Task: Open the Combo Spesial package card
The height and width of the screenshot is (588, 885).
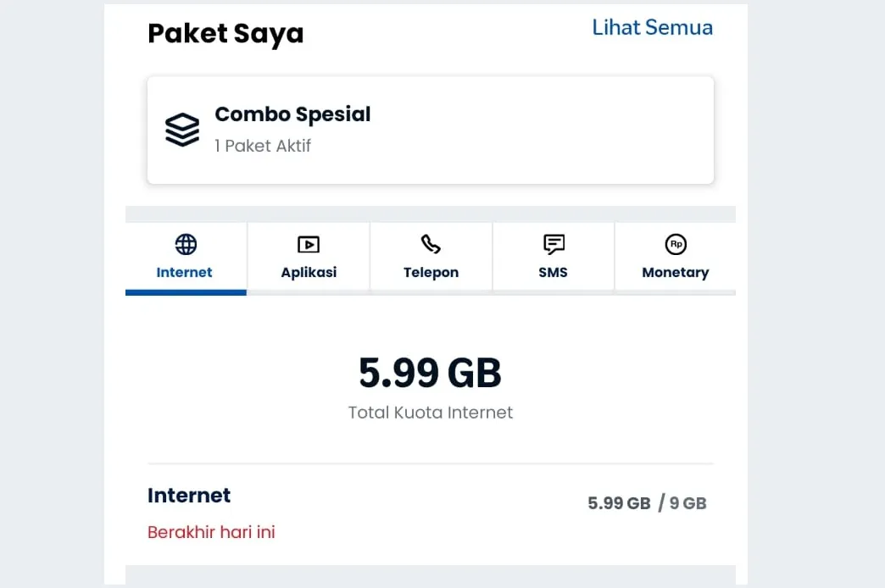Action: [x=431, y=130]
